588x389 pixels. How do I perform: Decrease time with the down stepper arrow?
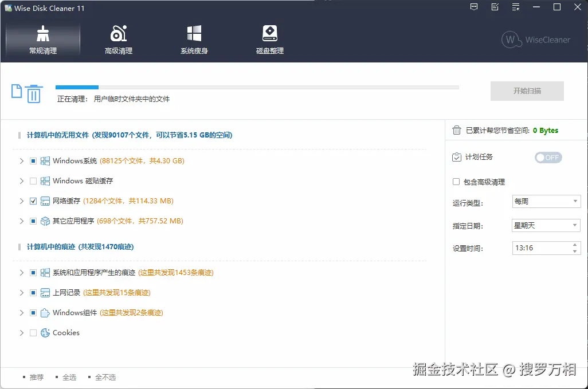[x=575, y=252]
